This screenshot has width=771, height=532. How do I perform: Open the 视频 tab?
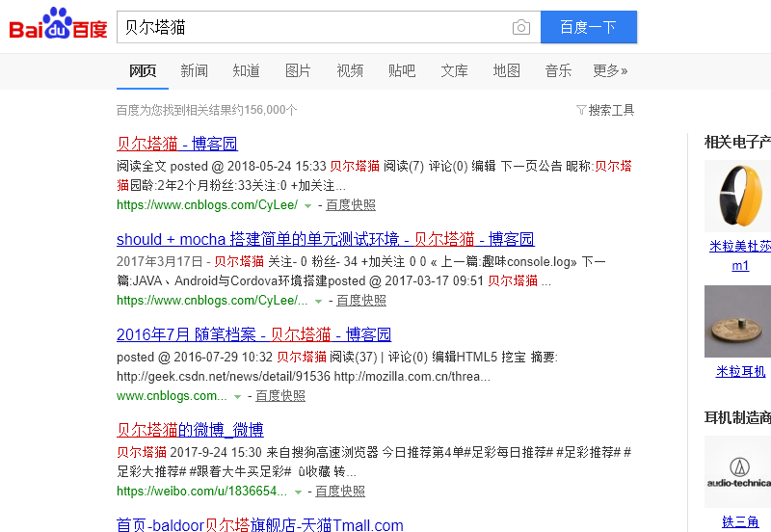coord(350,70)
